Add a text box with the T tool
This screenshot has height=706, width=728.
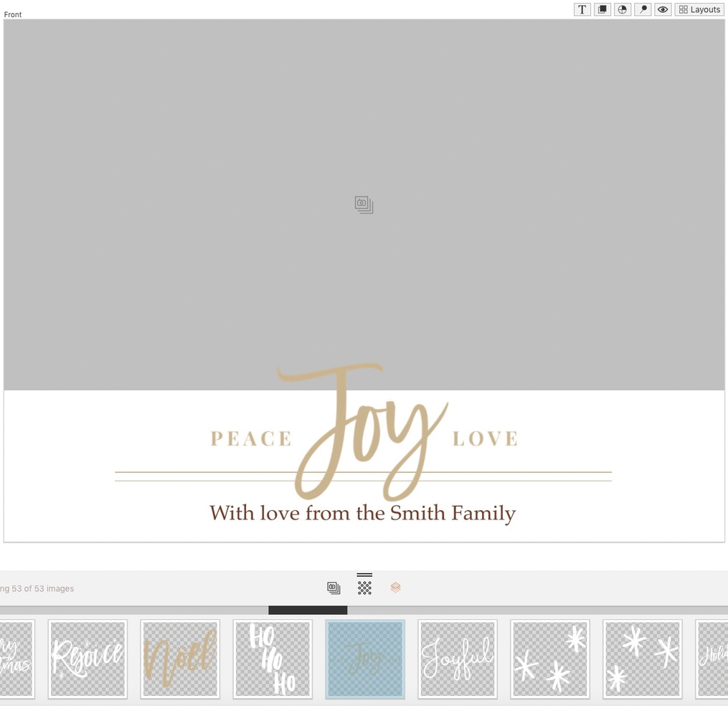[582, 9]
